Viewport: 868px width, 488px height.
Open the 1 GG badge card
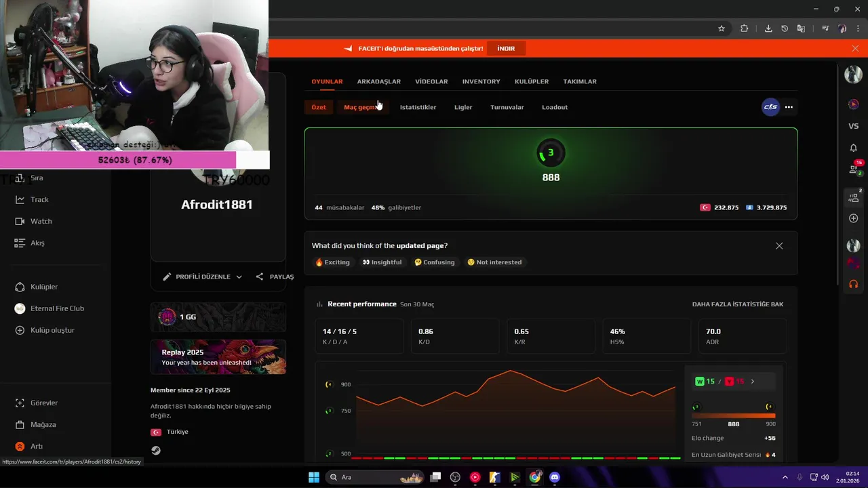pyautogui.click(x=218, y=317)
